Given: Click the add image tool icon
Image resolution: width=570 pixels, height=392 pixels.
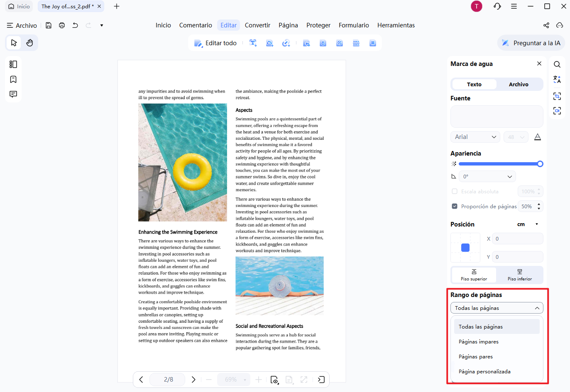Looking at the screenshot, I should (270, 43).
